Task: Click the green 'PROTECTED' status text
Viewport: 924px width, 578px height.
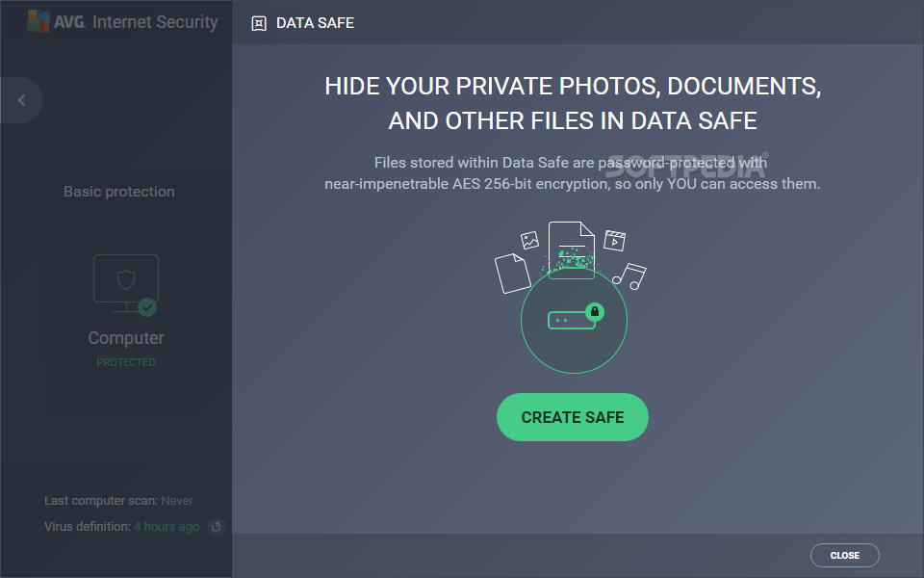Action: (126, 362)
